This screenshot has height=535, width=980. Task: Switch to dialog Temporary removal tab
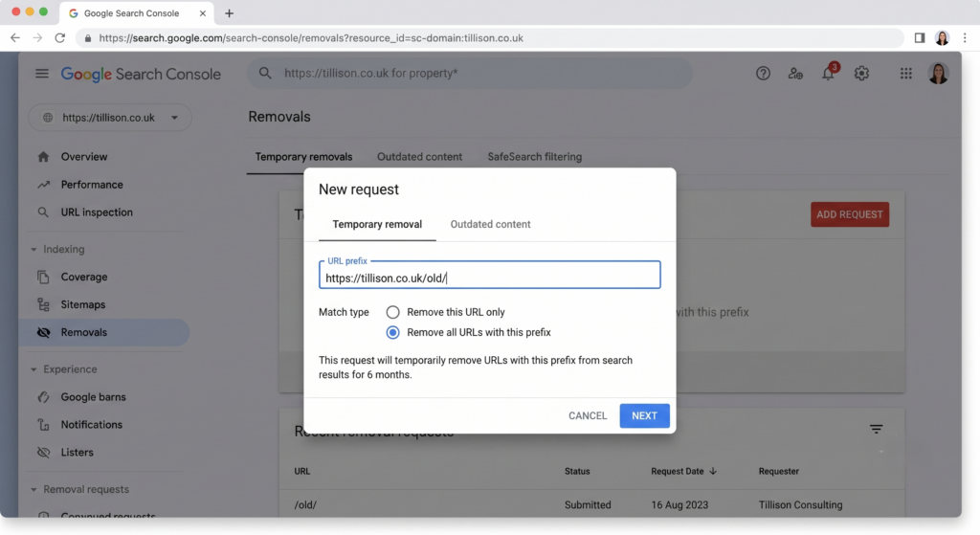[x=377, y=224]
